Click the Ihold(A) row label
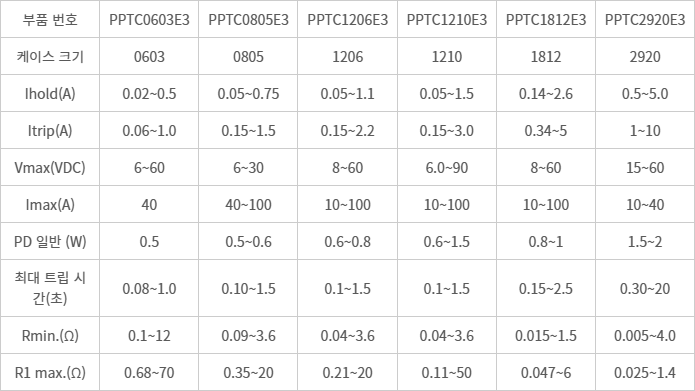695x391 pixels. point(50,94)
